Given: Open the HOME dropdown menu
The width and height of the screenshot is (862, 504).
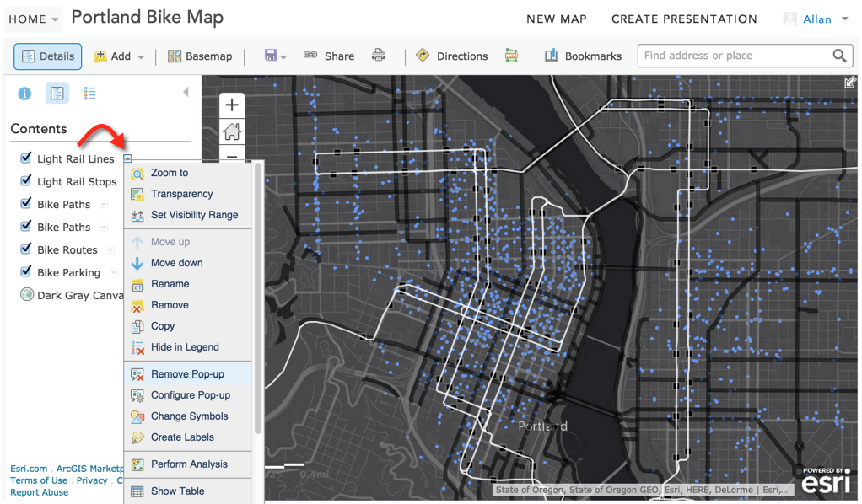Looking at the screenshot, I should pos(34,19).
